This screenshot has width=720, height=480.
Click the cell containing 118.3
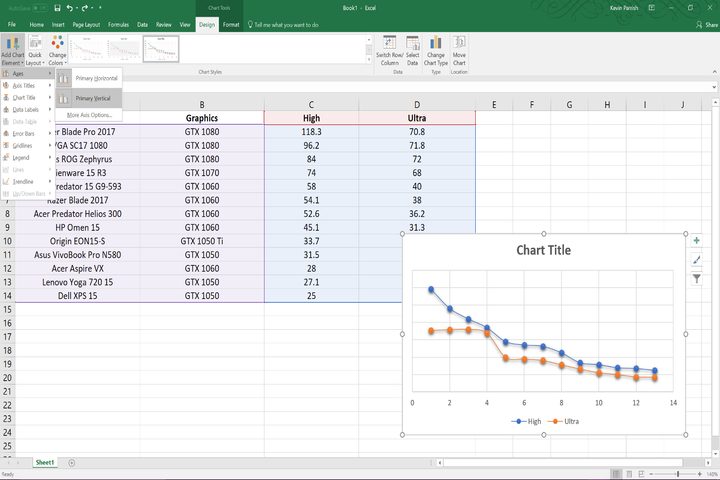click(311, 132)
